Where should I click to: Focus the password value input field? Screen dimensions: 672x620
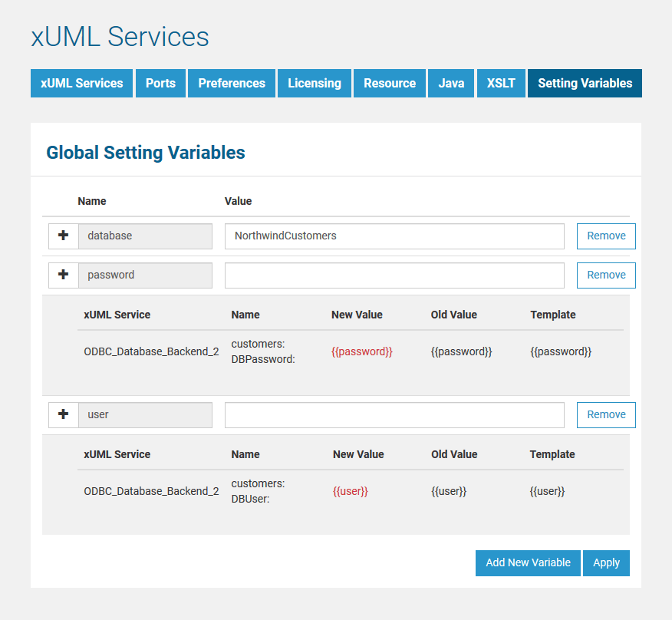[394, 275]
